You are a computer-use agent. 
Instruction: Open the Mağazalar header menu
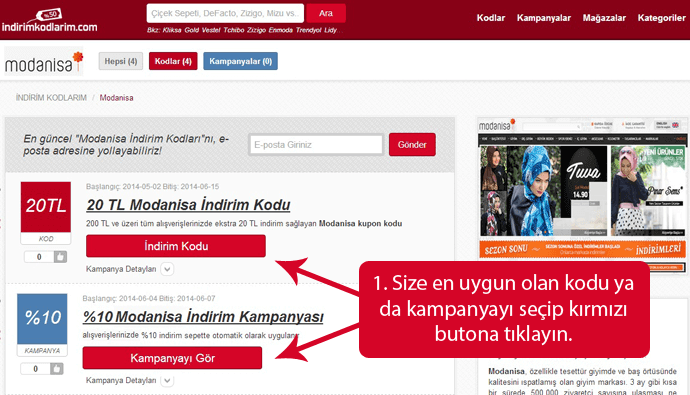(x=604, y=18)
